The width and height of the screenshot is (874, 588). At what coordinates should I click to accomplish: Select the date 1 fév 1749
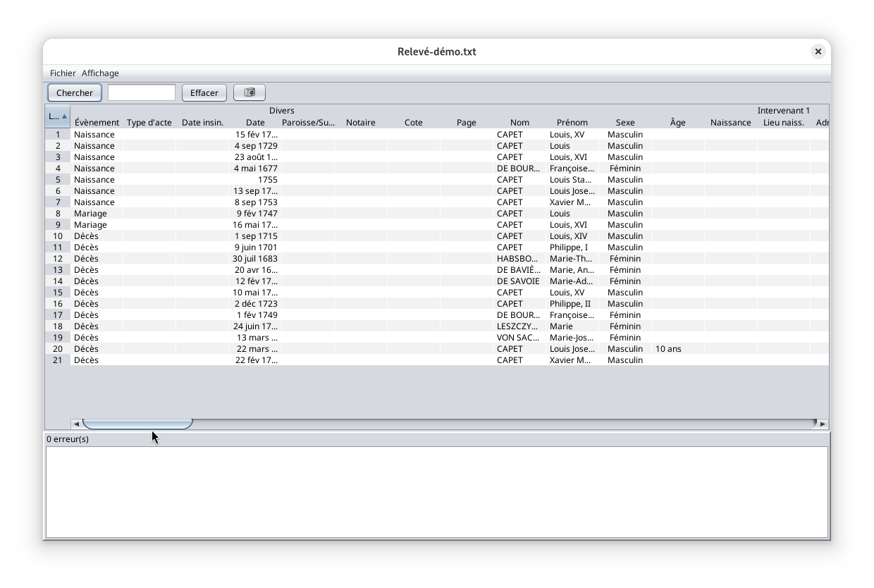tap(257, 315)
